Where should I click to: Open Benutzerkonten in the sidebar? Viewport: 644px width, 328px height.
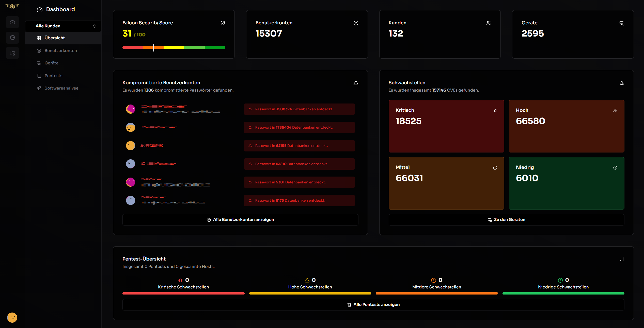(63, 50)
